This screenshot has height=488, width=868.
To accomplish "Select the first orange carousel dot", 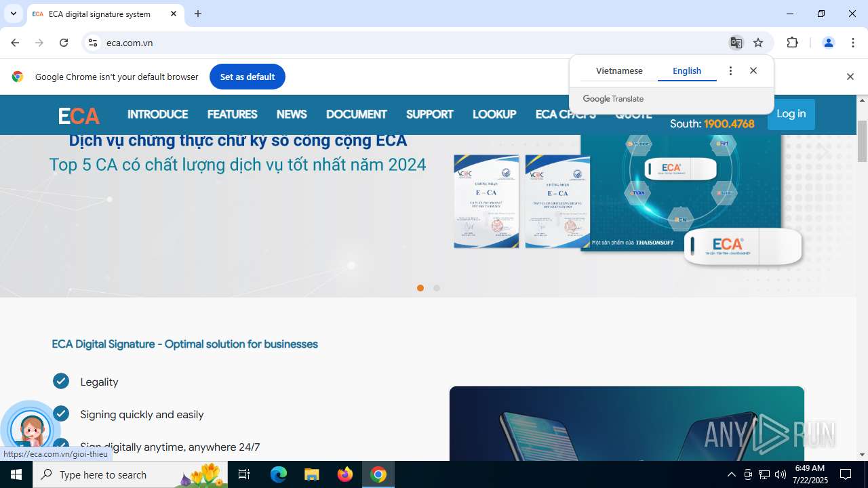I will 420,288.
